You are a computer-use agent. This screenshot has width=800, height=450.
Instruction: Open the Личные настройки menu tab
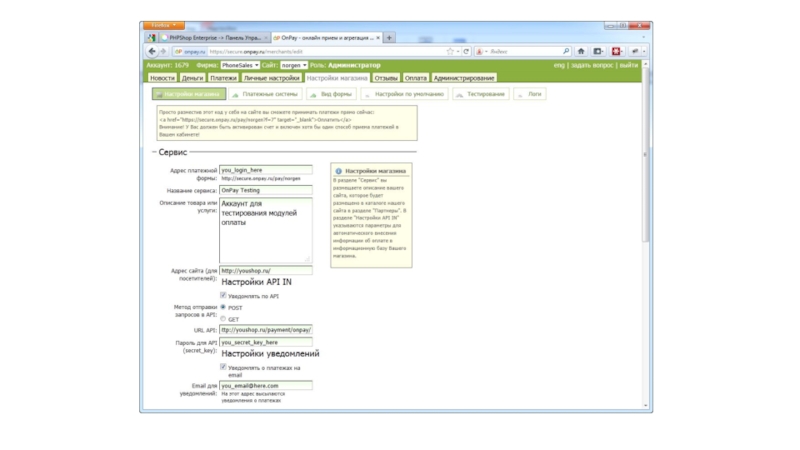click(271, 78)
